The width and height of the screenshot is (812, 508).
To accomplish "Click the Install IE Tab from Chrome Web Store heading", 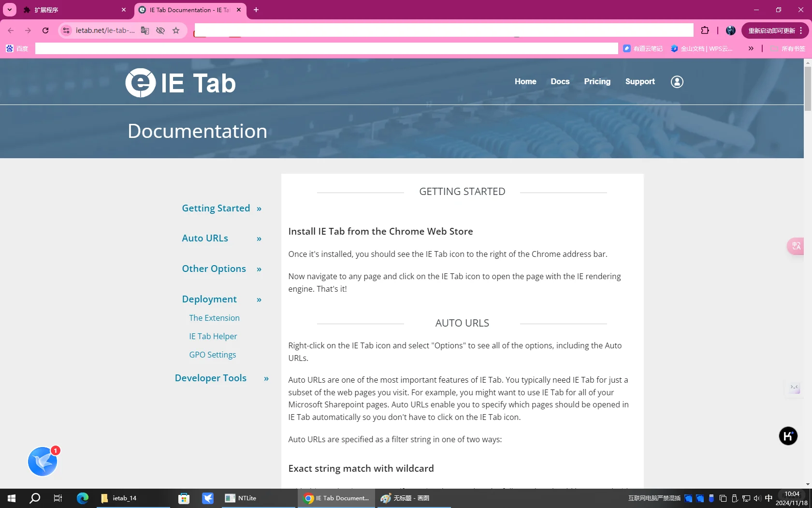I will pyautogui.click(x=380, y=231).
